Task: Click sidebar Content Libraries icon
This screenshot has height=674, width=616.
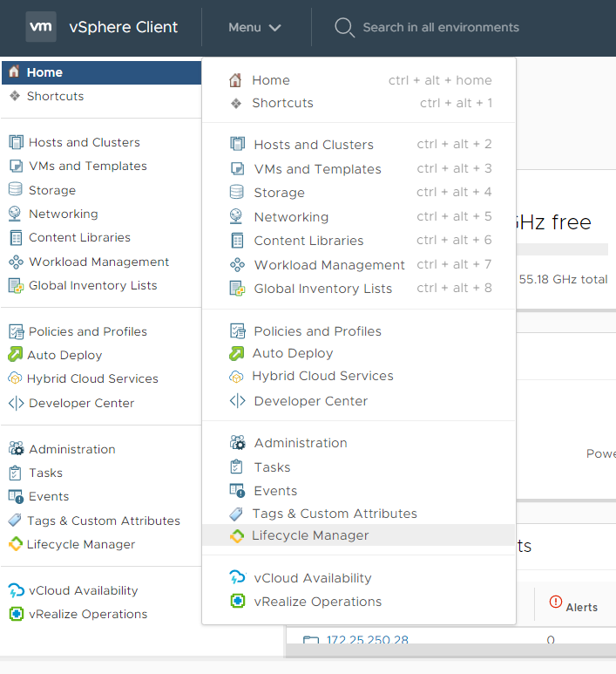Action: pyautogui.click(x=16, y=238)
